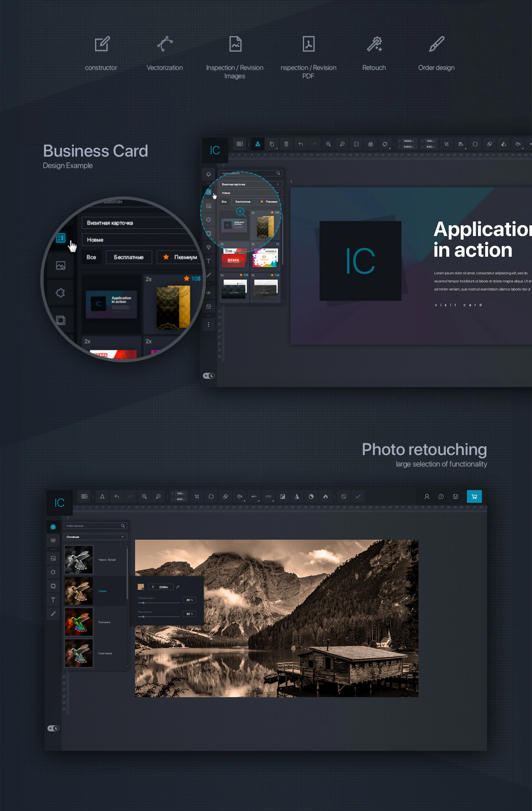Pick color with eyedropper beside hex field
532x811 pixels.
pyautogui.click(x=178, y=587)
